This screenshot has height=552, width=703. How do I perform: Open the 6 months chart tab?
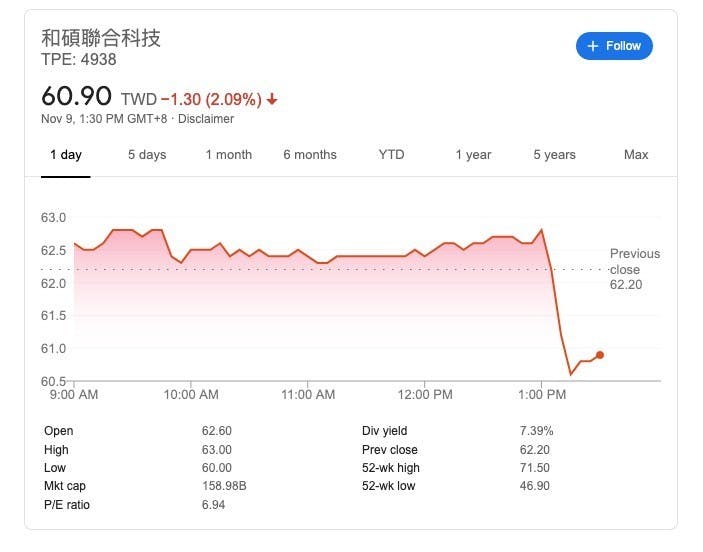pos(310,155)
